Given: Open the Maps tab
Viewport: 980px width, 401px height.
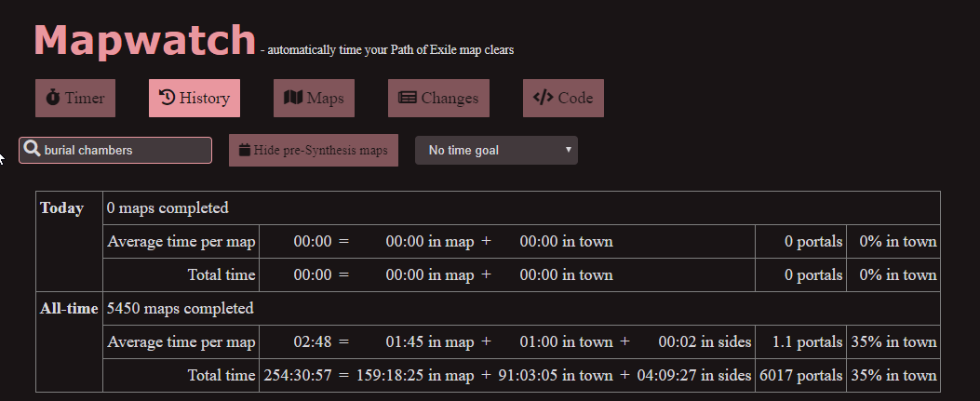Looking at the screenshot, I should (314, 99).
